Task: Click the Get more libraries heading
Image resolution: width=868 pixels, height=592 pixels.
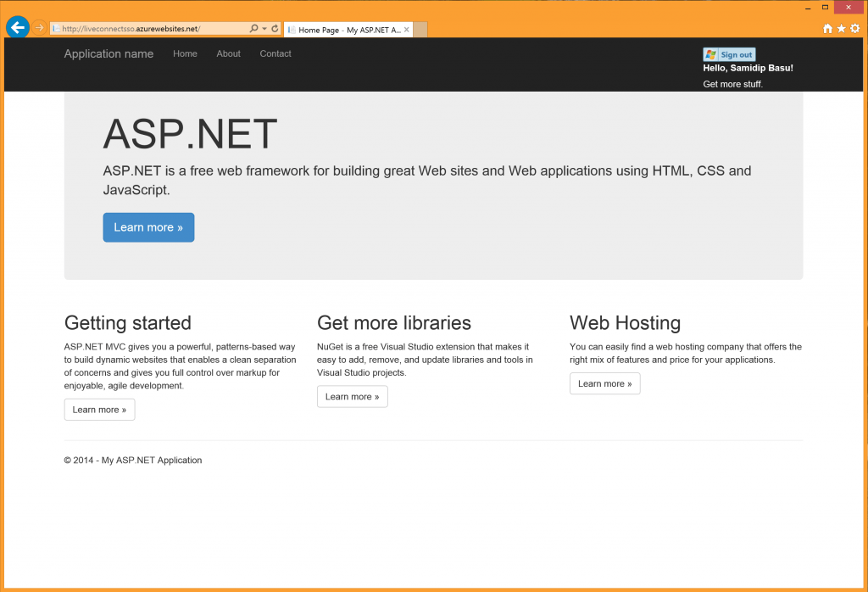Action: click(x=394, y=323)
